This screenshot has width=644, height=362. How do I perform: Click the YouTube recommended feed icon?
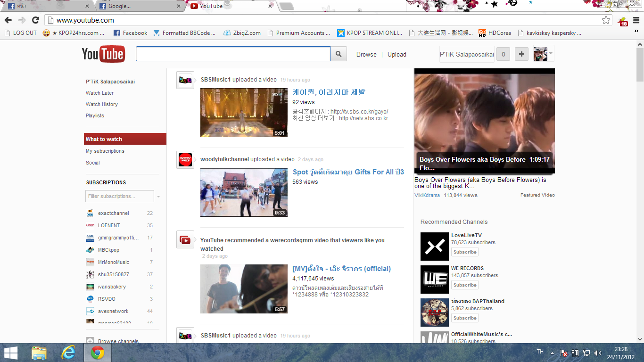(x=185, y=240)
